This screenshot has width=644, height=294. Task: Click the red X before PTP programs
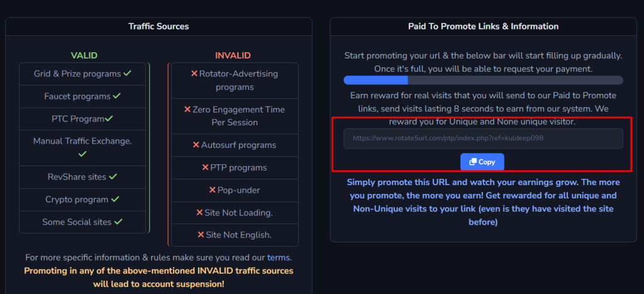[206, 167]
